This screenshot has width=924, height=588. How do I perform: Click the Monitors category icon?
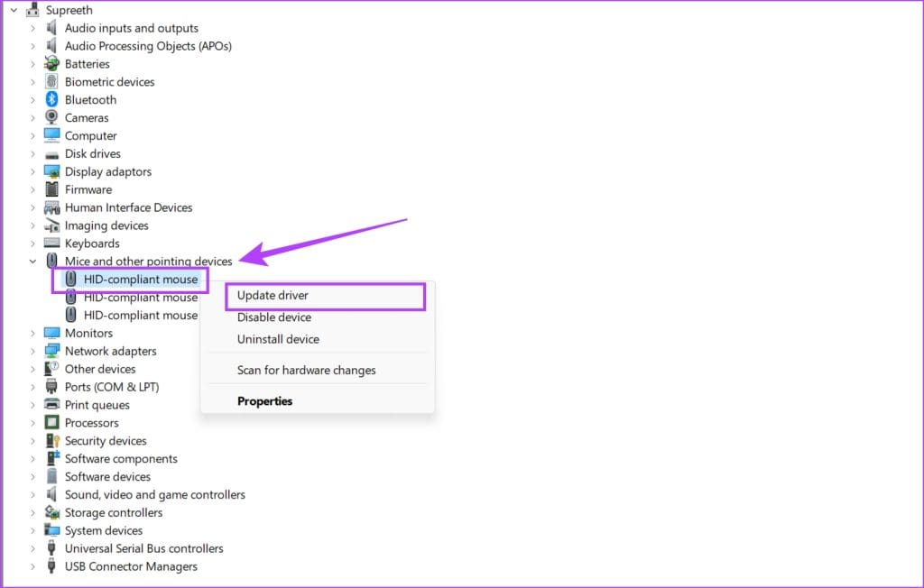pos(51,332)
